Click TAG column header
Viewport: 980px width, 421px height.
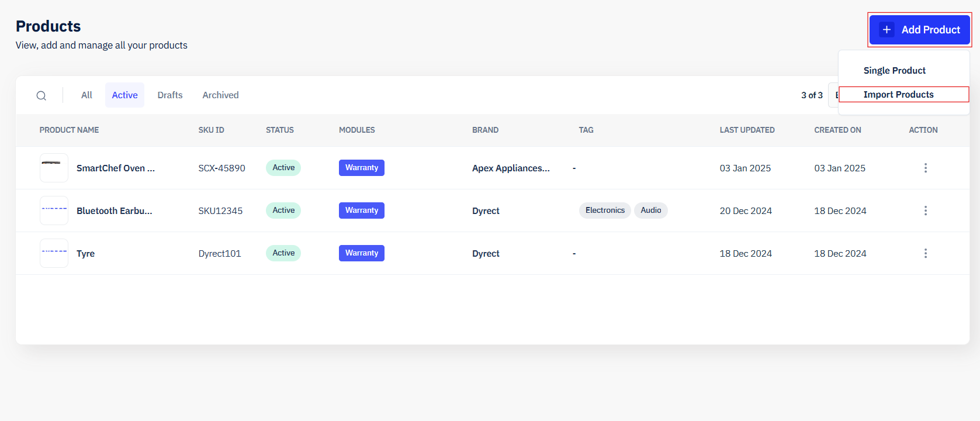[x=586, y=130]
